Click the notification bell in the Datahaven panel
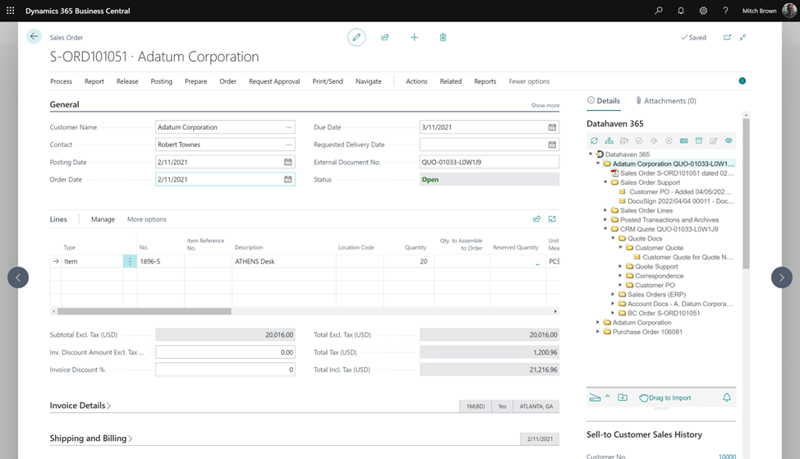This screenshot has width=800, height=459. pyautogui.click(x=727, y=397)
